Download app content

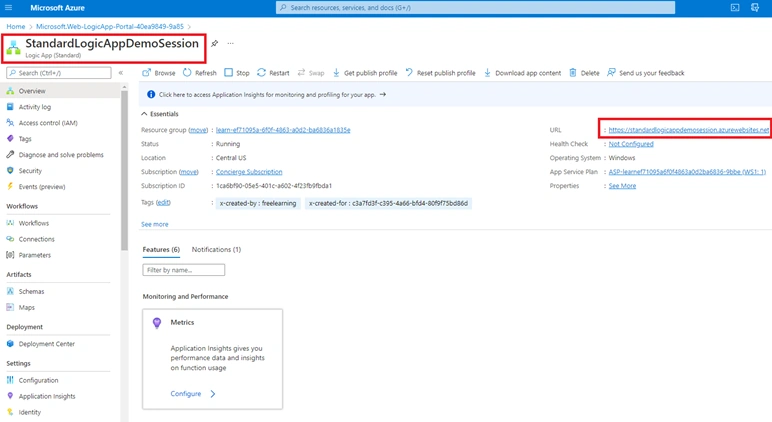522,72
